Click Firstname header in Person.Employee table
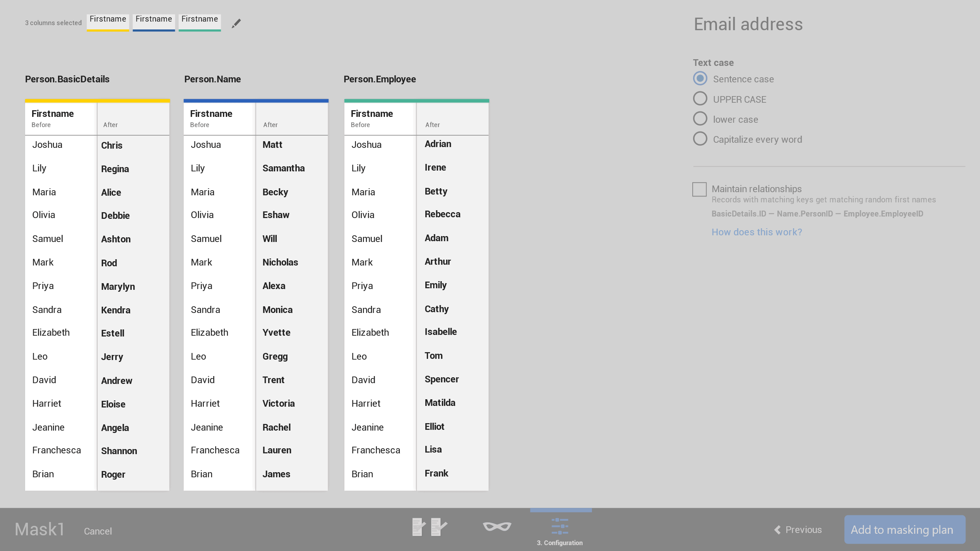Viewport: 980px width, 551px height. point(372,114)
